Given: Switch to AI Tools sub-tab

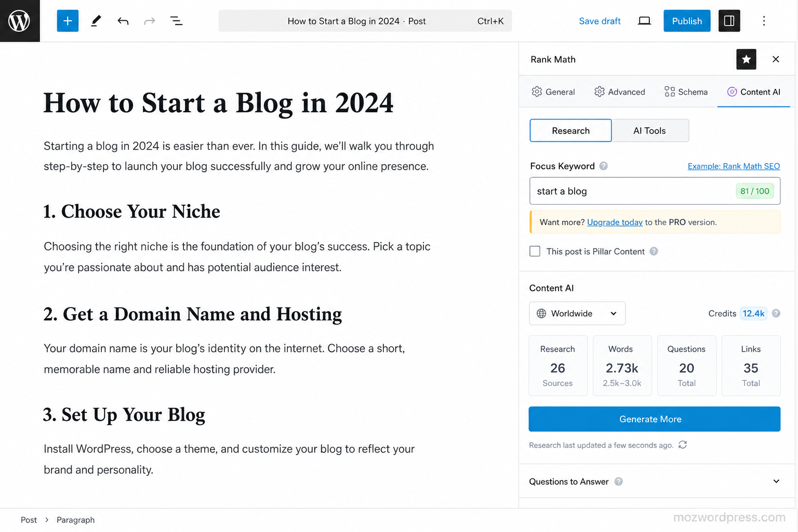Looking at the screenshot, I should pos(650,130).
